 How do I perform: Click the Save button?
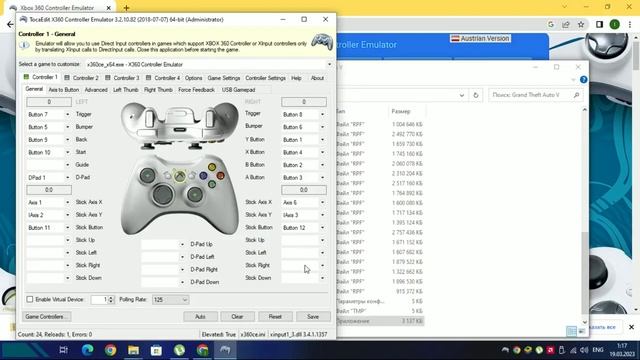coord(313,317)
